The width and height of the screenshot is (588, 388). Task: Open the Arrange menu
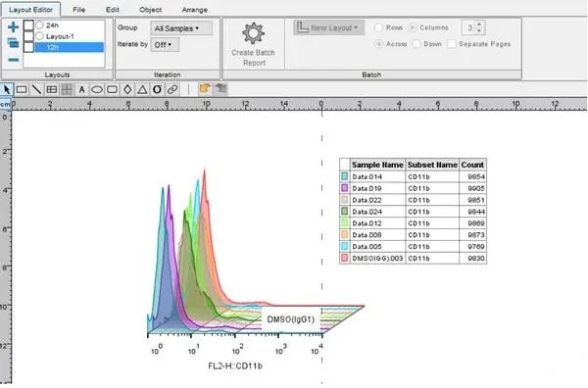[x=195, y=10]
